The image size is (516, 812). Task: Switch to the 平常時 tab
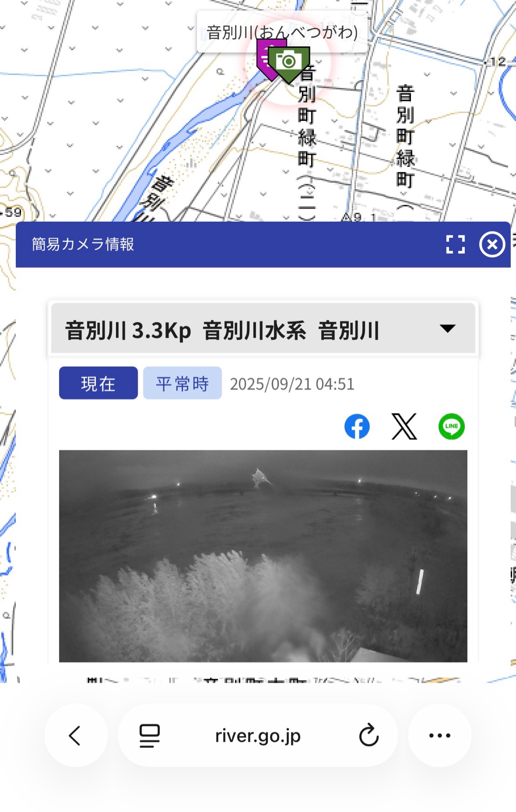(x=182, y=383)
